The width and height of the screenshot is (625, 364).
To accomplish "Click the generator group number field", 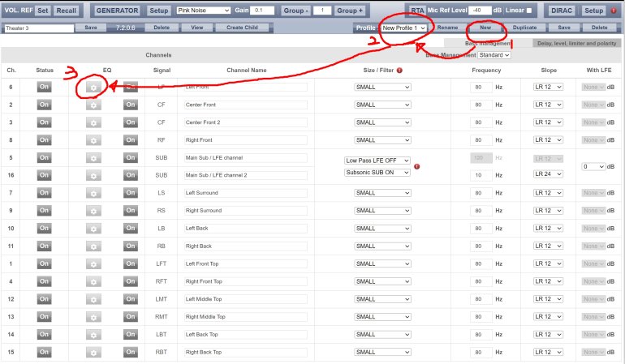I will (322, 11).
